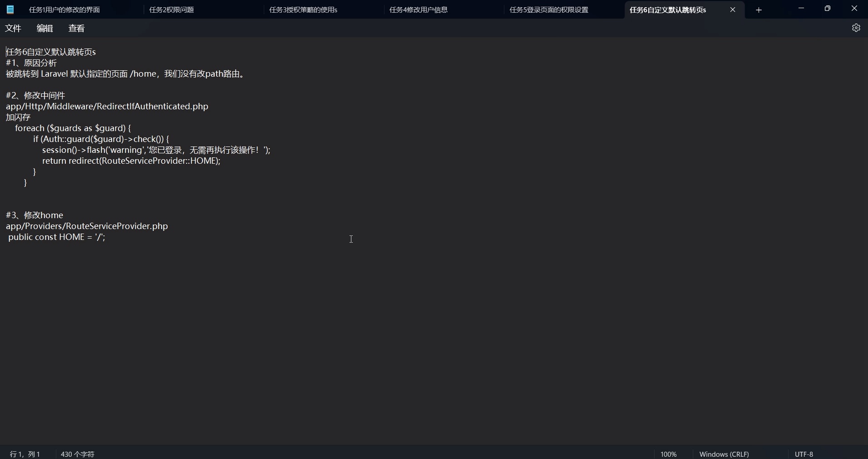This screenshot has height=459, width=868.
Task: Click the session()->flash('warning' line
Action: click(x=157, y=150)
